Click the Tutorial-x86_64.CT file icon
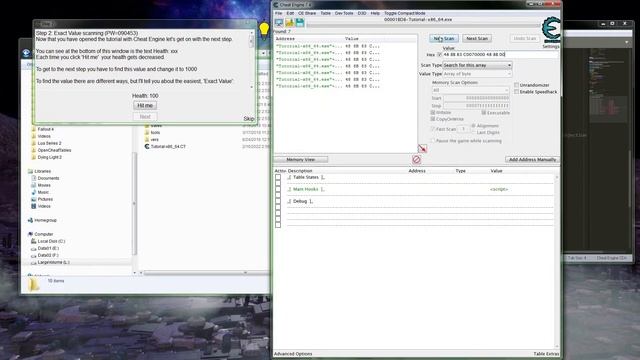This screenshot has width=640, height=360. tap(147, 147)
